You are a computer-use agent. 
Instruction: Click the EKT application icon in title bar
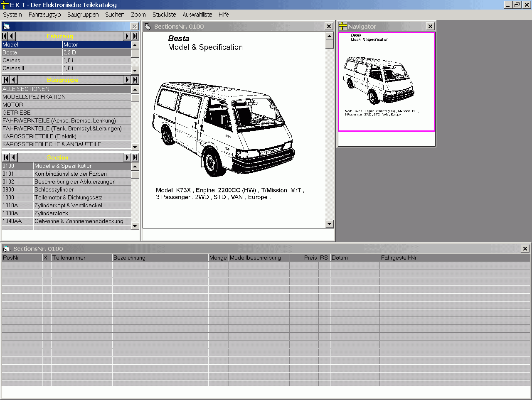[5, 5]
